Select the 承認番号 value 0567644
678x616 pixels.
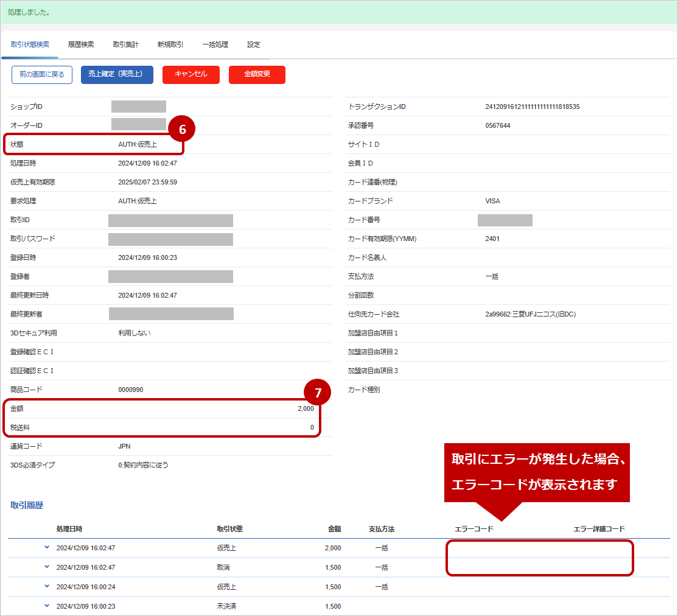(x=497, y=125)
